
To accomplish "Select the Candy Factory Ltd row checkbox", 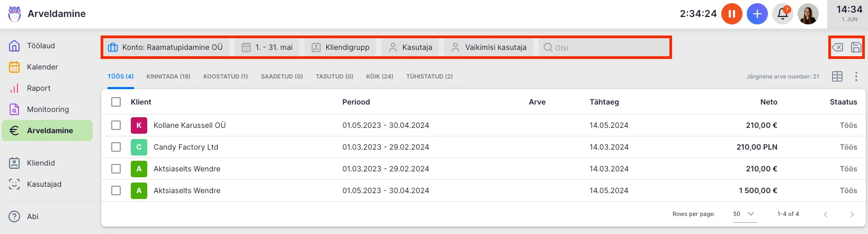I will point(116,147).
